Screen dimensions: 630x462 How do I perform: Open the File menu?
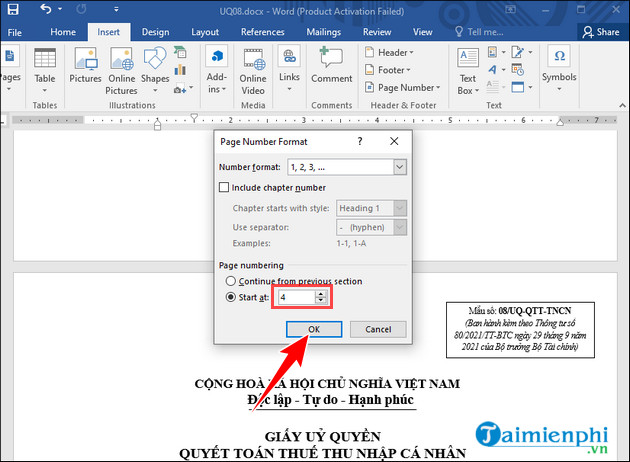(14, 33)
